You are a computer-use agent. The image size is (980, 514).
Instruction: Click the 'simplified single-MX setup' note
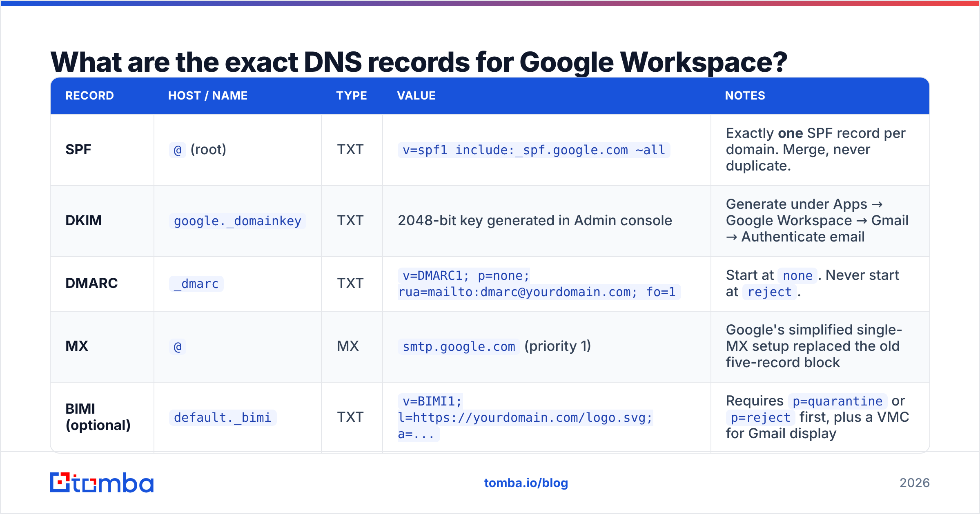click(814, 346)
